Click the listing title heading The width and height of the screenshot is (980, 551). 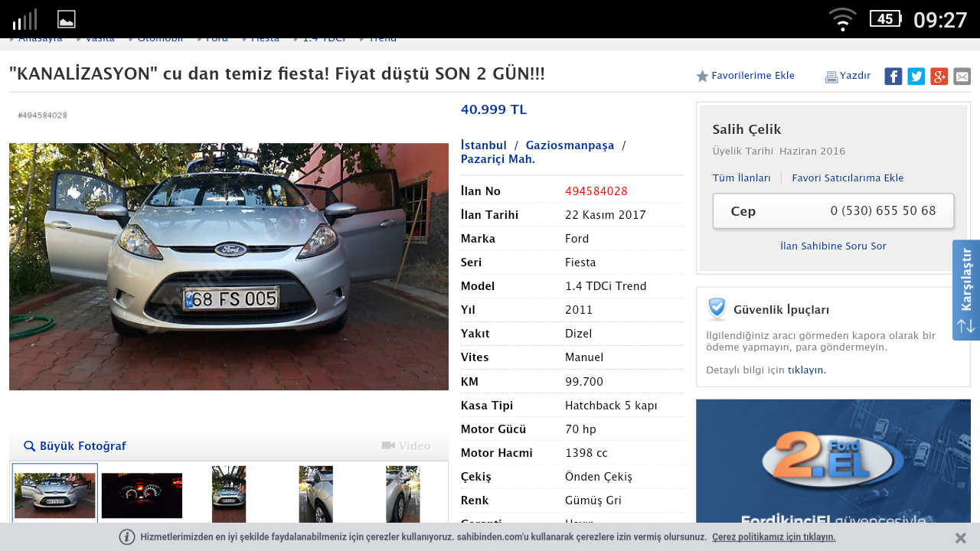[x=277, y=74]
